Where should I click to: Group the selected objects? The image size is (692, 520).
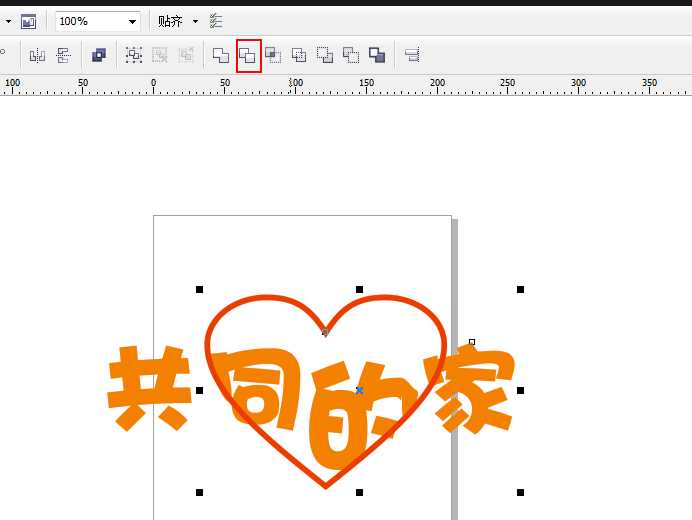click(134, 55)
